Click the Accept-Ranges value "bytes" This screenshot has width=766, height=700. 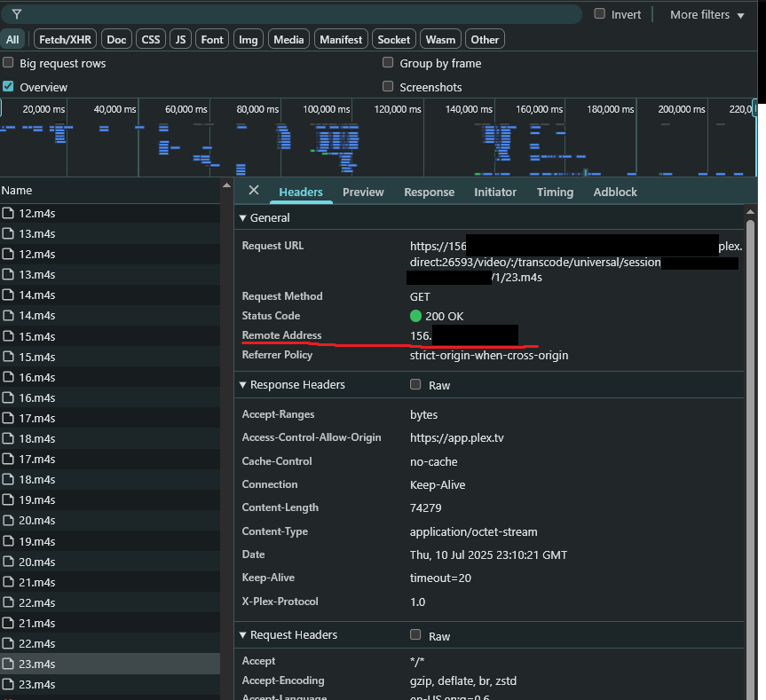click(423, 415)
